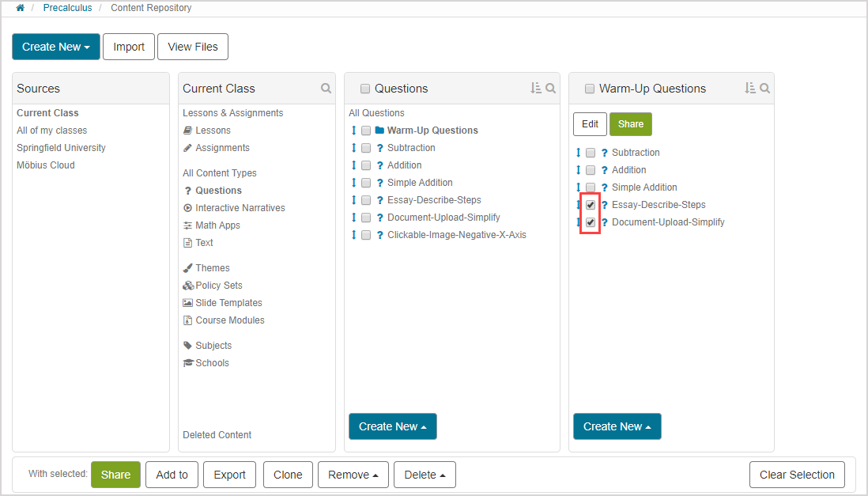Open the Deleted Content link
This screenshot has width=868, height=496.
217,435
